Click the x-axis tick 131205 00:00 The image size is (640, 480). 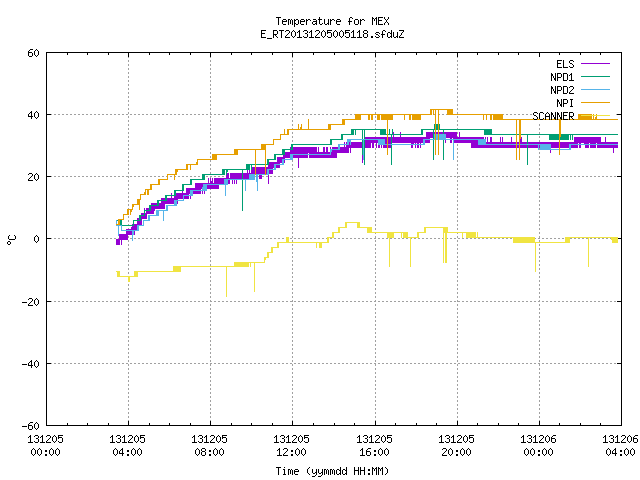[45, 445]
